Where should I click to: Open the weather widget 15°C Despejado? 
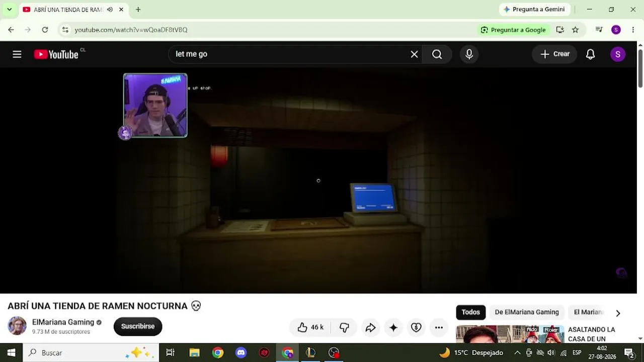471,352
